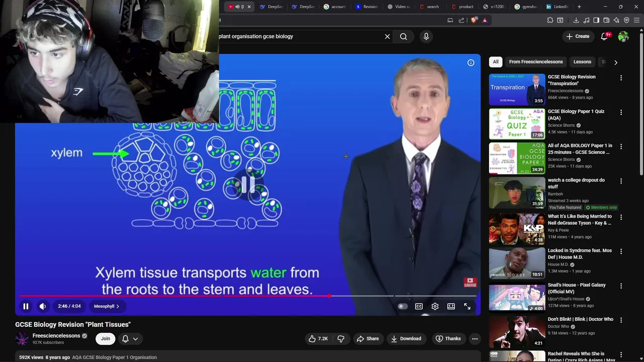The width and height of the screenshot is (644, 362).
Task: Switch to the Google account tab
Action: click(x=335, y=7)
